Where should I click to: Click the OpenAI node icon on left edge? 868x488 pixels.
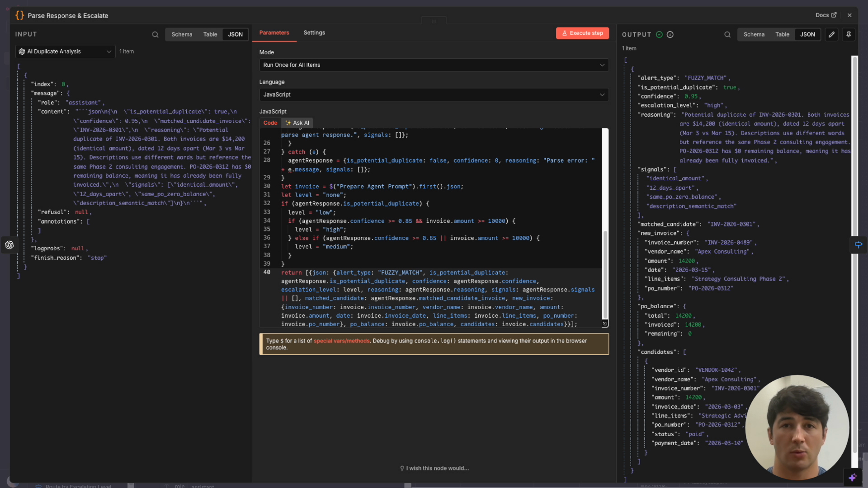tap(9, 245)
